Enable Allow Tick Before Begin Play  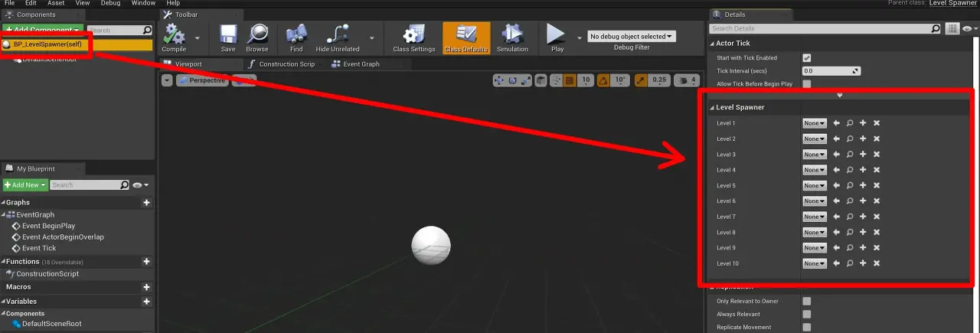point(806,83)
